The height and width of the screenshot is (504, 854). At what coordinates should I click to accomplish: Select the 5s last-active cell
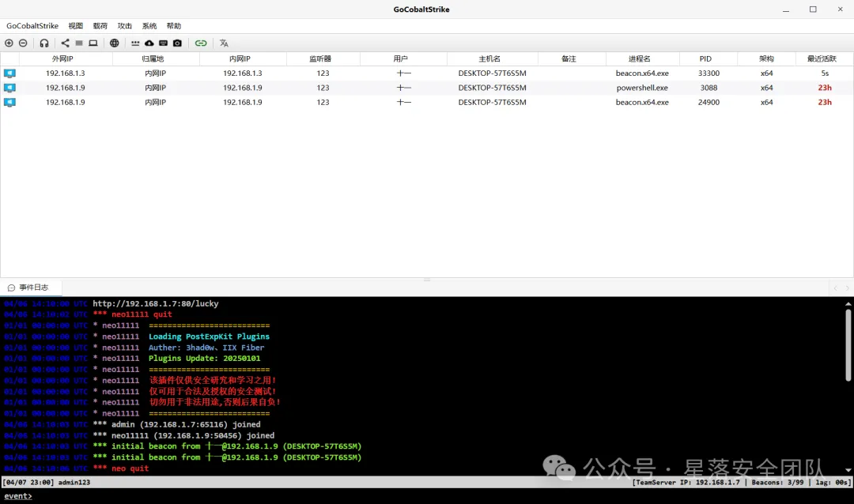pyautogui.click(x=825, y=73)
